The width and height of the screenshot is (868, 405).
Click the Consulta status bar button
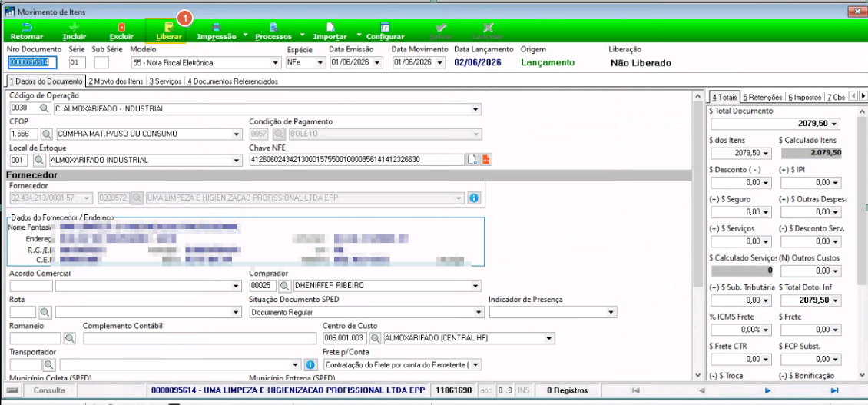click(x=49, y=390)
